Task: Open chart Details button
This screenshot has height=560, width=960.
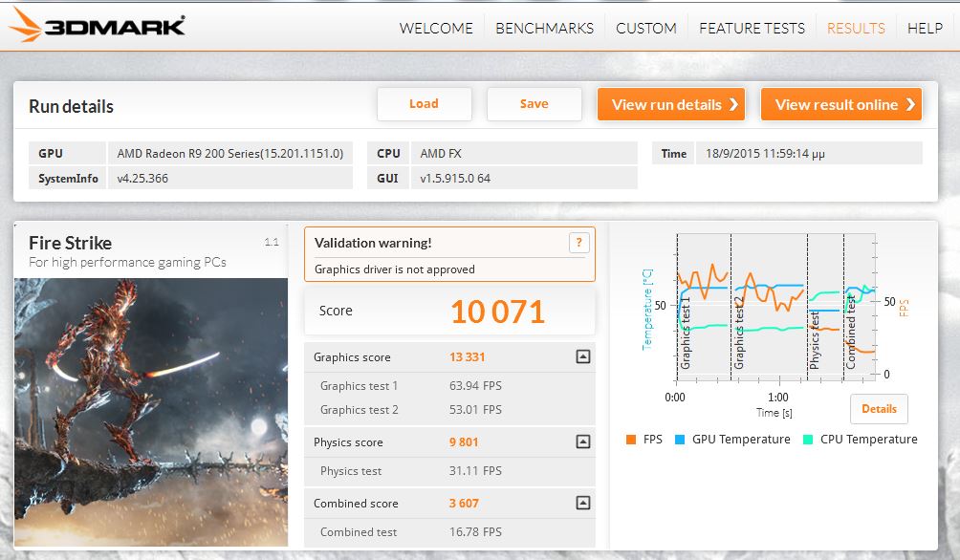Action: [x=879, y=409]
